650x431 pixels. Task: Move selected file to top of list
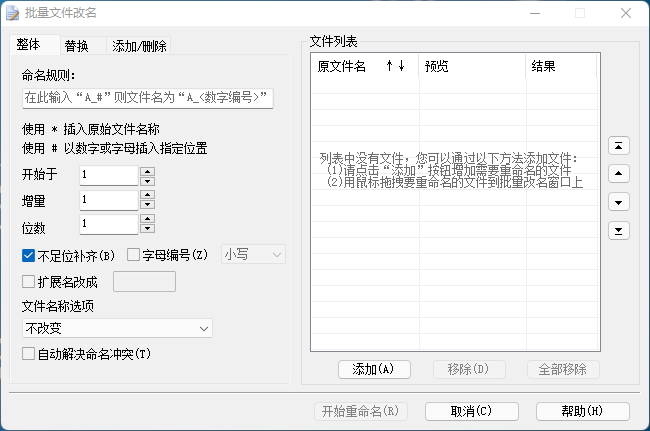click(x=618, y=146)
